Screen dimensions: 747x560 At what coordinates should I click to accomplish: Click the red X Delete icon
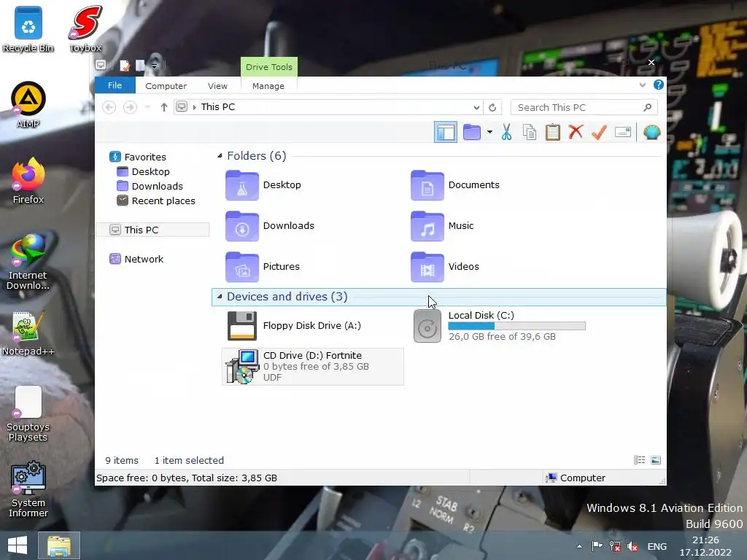[x=576, y=131]
